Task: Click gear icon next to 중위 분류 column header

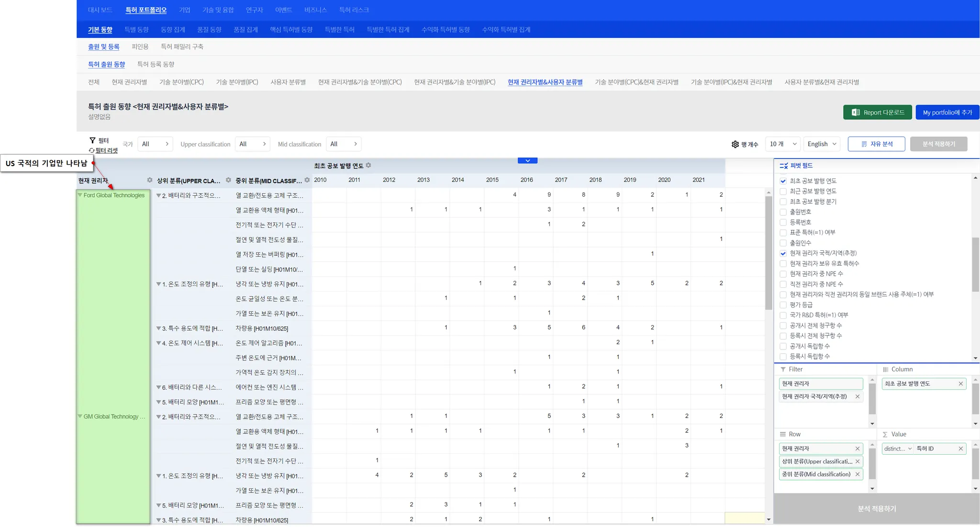Action: pyautogui.click(x=307, y=180)
